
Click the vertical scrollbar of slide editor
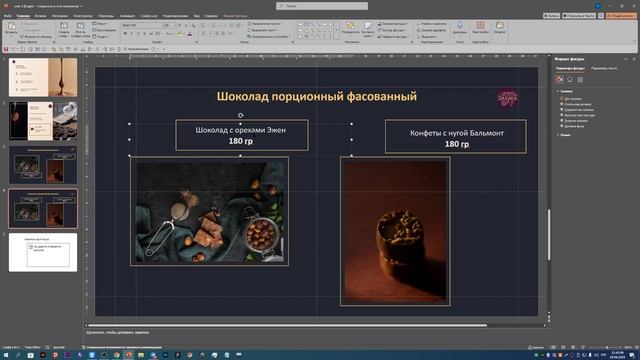click(x=549, y=235)
